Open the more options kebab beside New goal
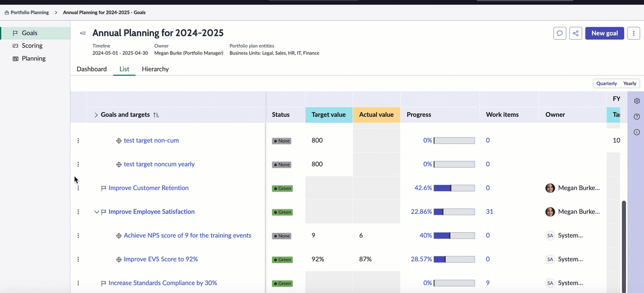Image resolution: width=644 pixels, height=293 pixels. pyautogui.click(x=634, y=33)
